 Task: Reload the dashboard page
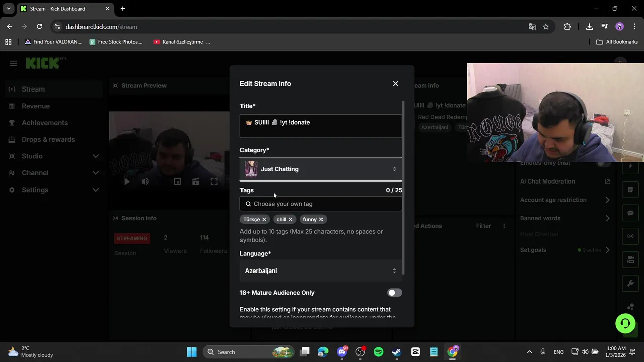pyautogui.click(x=39, y=27)
